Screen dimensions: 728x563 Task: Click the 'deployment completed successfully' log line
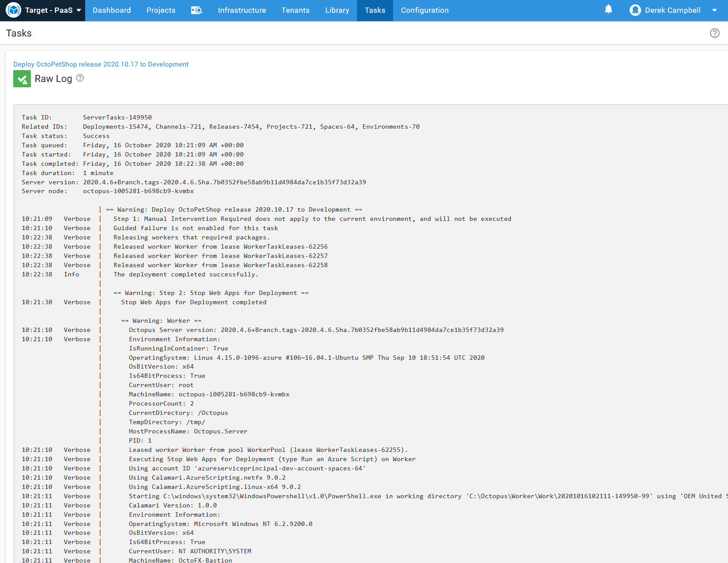pos(186,274)
